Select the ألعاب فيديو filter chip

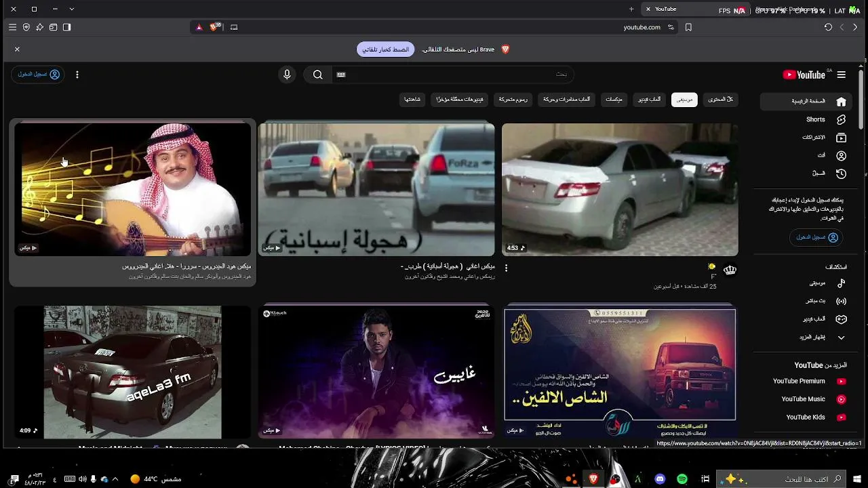(x=649, y=100)
